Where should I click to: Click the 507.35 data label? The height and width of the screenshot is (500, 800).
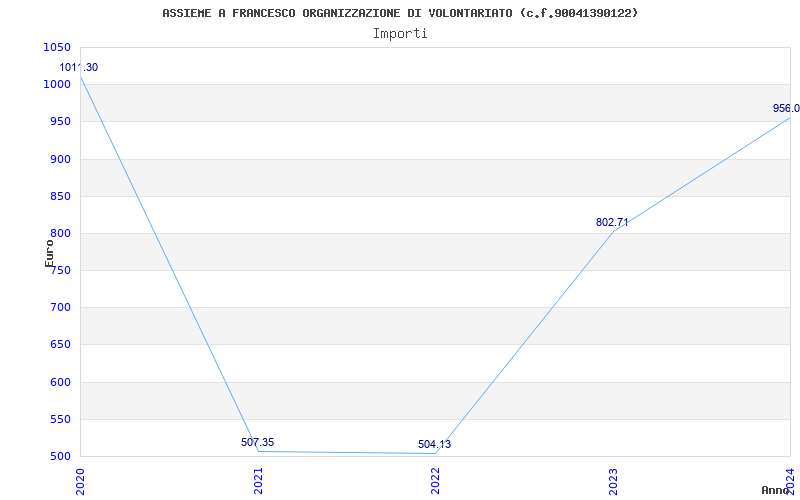258,442
